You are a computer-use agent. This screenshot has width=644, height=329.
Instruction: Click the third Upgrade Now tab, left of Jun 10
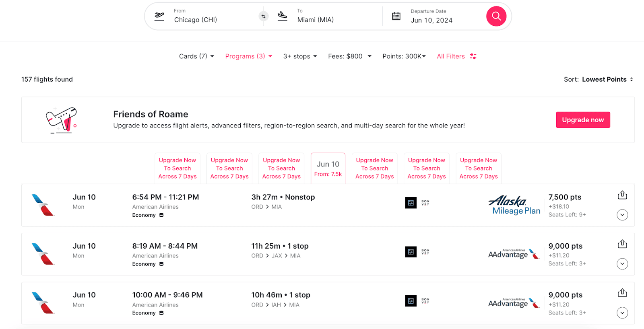pos(282,168)
